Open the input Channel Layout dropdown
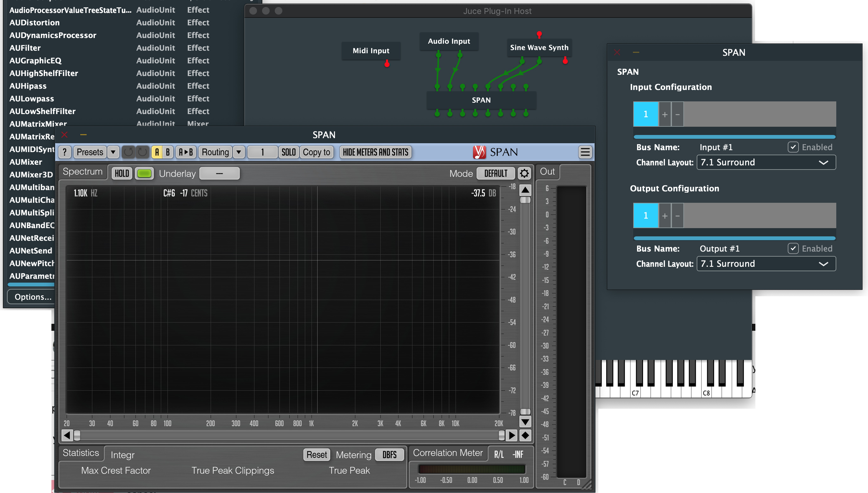The image size is (868, 493). coord(766,163)
